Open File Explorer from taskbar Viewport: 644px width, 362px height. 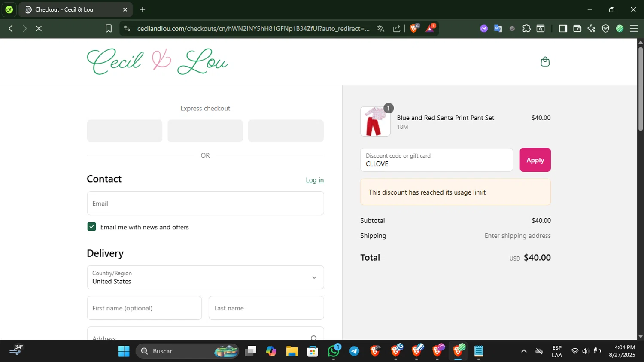pyautogui.click(x=292, y=351)
